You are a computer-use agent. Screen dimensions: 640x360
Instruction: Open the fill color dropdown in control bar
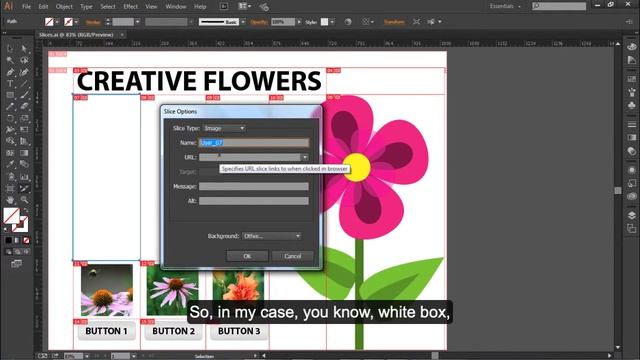pyautogui.click(x=57, y=22)
